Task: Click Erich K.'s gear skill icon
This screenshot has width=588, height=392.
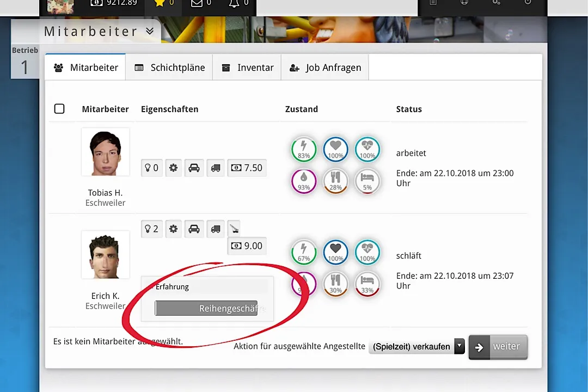Action: pyautogui.click(x=173, y=229)
